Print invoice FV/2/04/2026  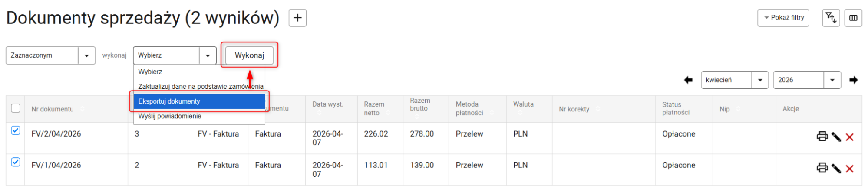click(x=822, y=137)
